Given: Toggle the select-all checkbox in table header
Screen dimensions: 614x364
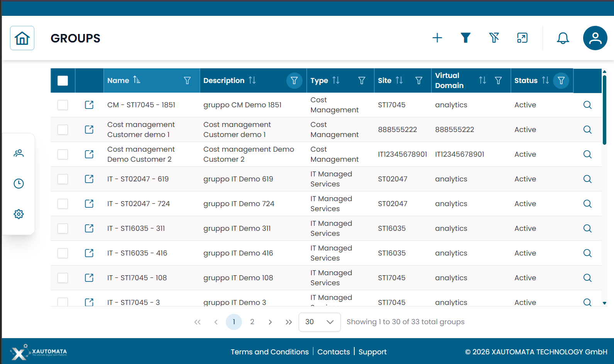Looking at the screenshot, I should [63, 80].
